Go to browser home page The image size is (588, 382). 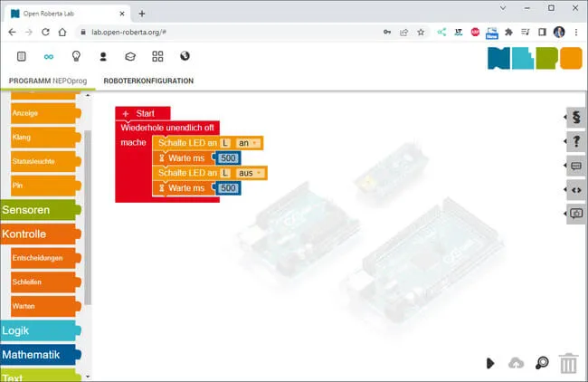tap(62, 33)
